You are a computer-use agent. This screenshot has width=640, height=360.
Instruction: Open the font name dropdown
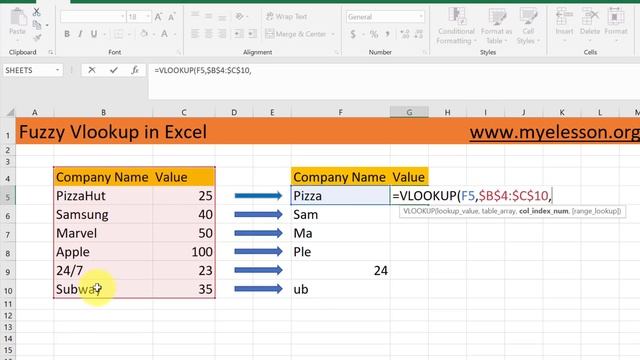[x=122, y=17]
